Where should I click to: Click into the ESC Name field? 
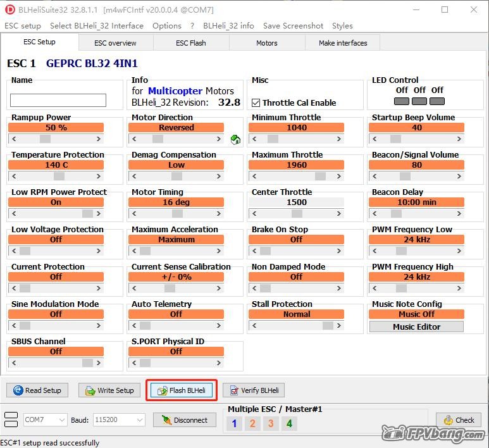pyautogui.click(x=58, y=101)
